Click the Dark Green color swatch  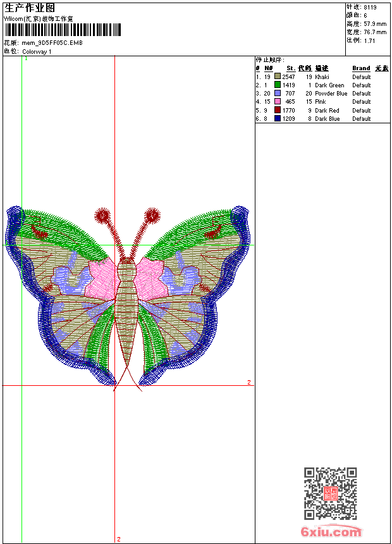[278, 85]
